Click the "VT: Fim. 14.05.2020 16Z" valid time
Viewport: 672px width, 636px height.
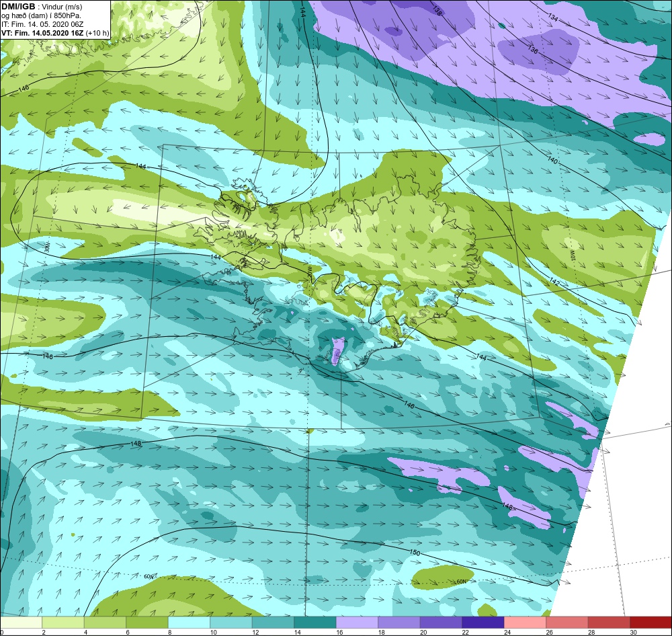[x=42, y=33]
